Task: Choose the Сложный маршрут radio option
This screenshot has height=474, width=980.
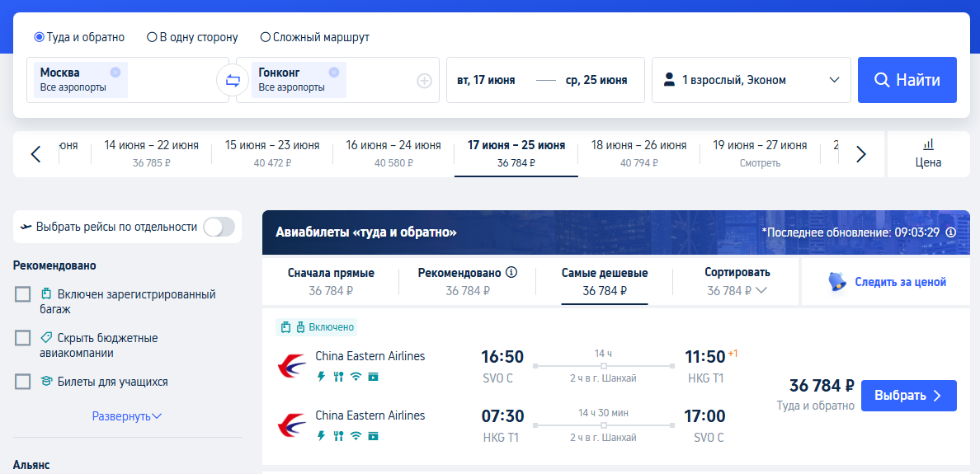Action: (265, 37)
